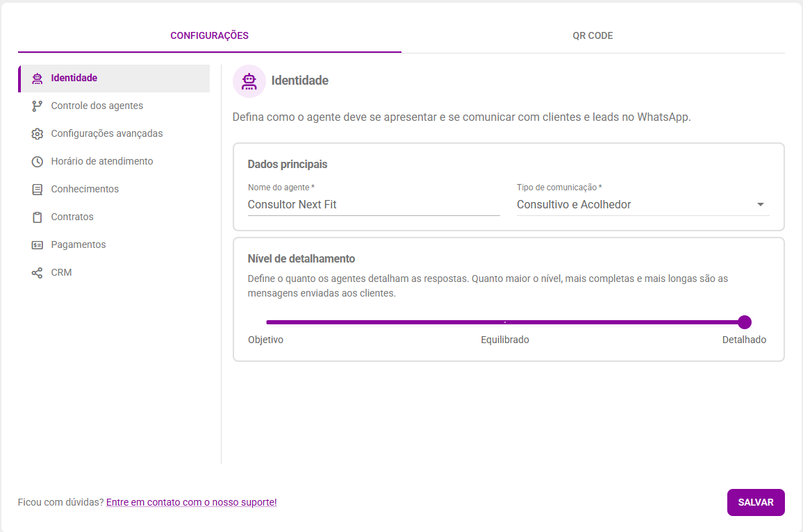The image size is (803, 532).
Task: Click the Detalhado slider label
Action: pyautogui.click(x=744, y=340)
